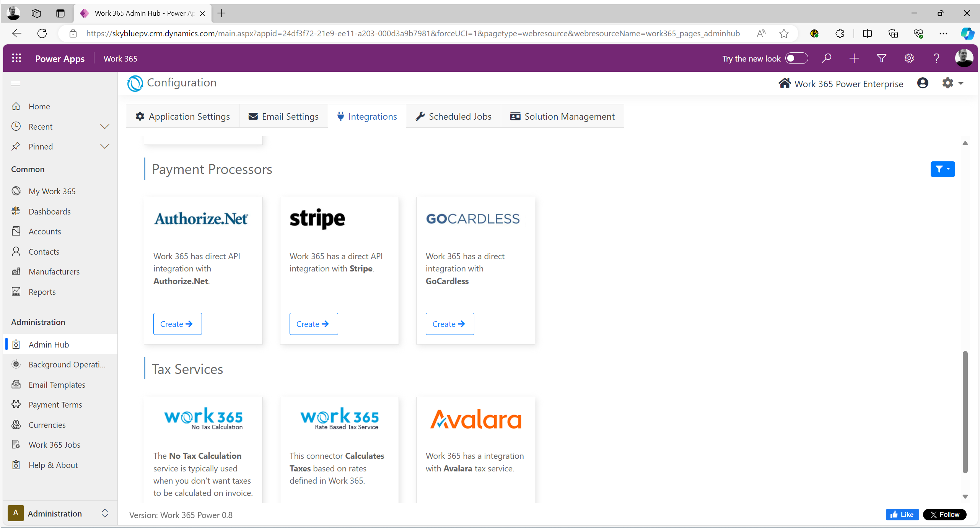The height and width of the screenshot is (528, 980).
Task: Open the Power Apps app launcher waffle
Action: tap(16, 58)
